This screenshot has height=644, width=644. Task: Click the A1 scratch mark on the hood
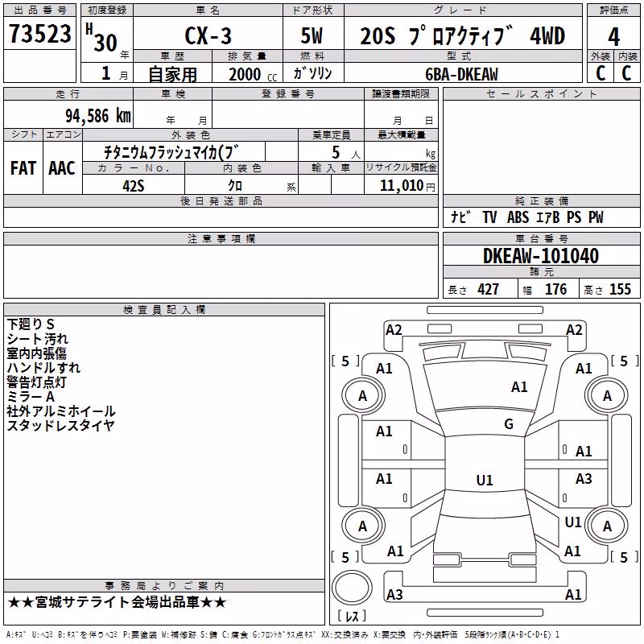pyautogui.click(x=519, y=387)
